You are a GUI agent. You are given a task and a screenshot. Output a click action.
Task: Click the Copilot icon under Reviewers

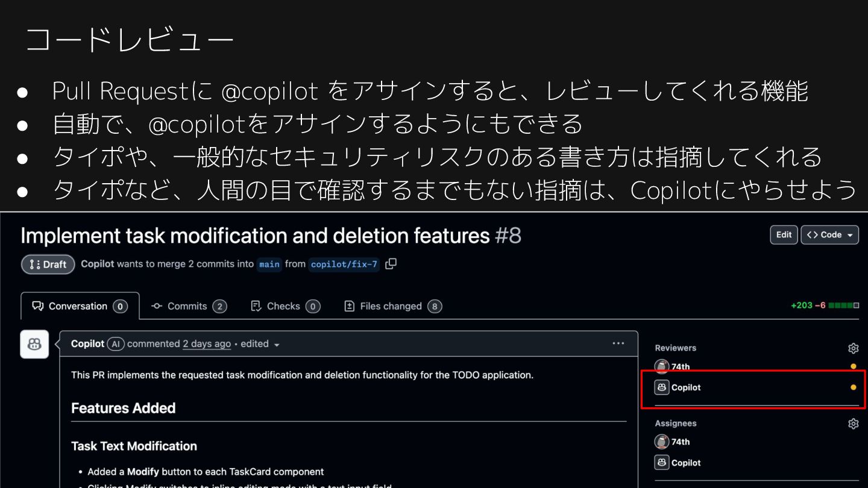pos(662,387)
